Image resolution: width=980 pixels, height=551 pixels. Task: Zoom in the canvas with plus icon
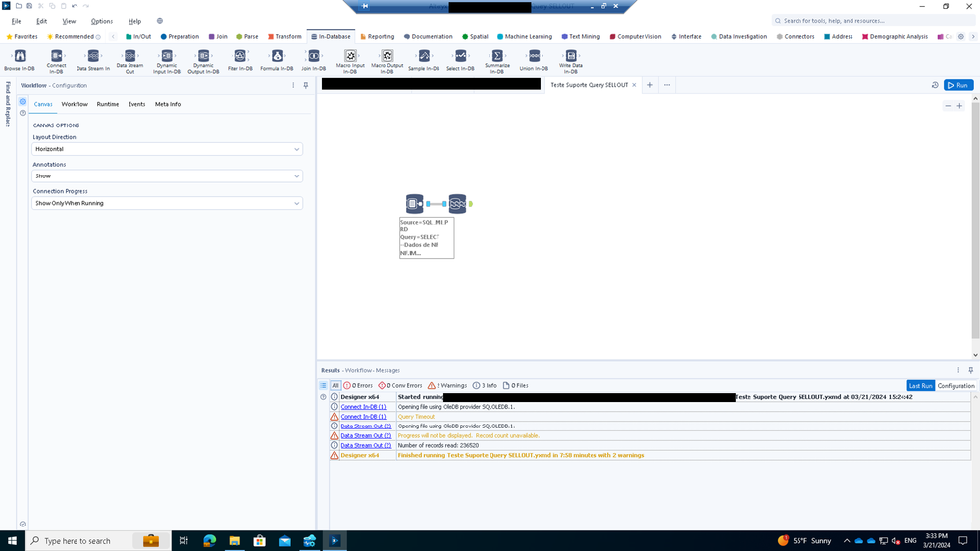pyautogui.click(x=960, y=106)
